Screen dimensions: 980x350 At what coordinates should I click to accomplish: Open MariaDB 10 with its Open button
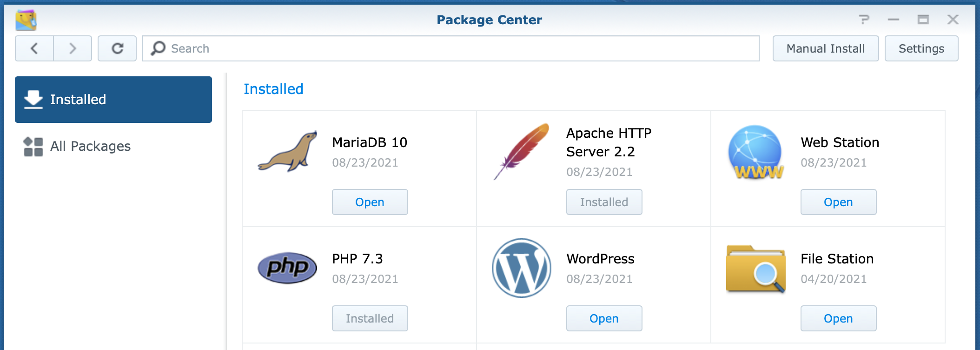point(370,202)
